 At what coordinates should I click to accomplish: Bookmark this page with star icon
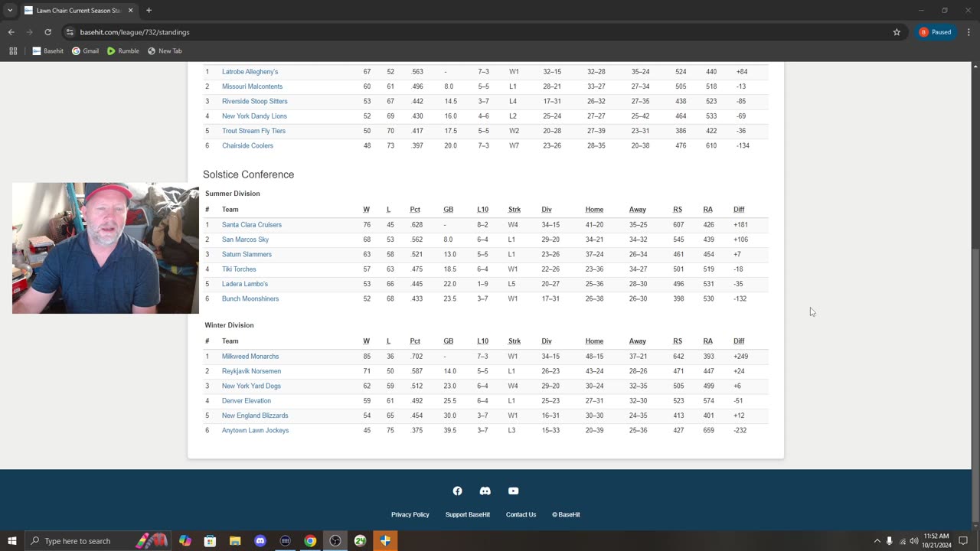(897, 32)
